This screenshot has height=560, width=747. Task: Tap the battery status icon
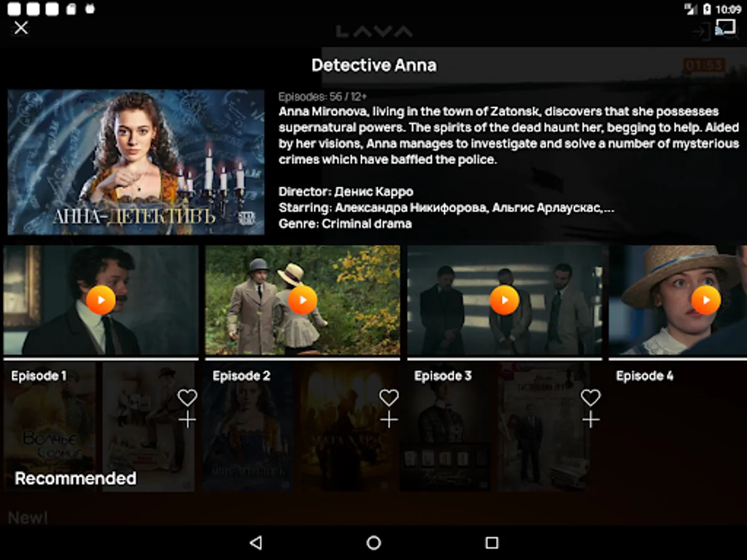pyautogui.click(x=707, y=9)
